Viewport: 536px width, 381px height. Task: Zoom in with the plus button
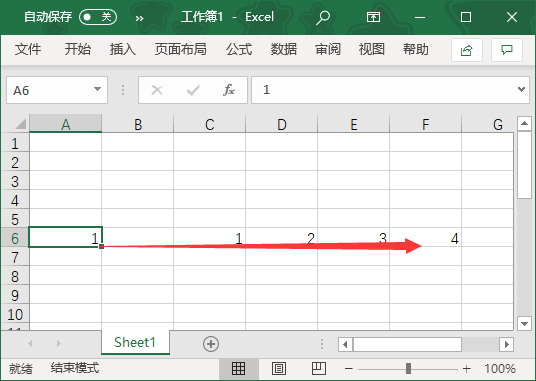467,369
